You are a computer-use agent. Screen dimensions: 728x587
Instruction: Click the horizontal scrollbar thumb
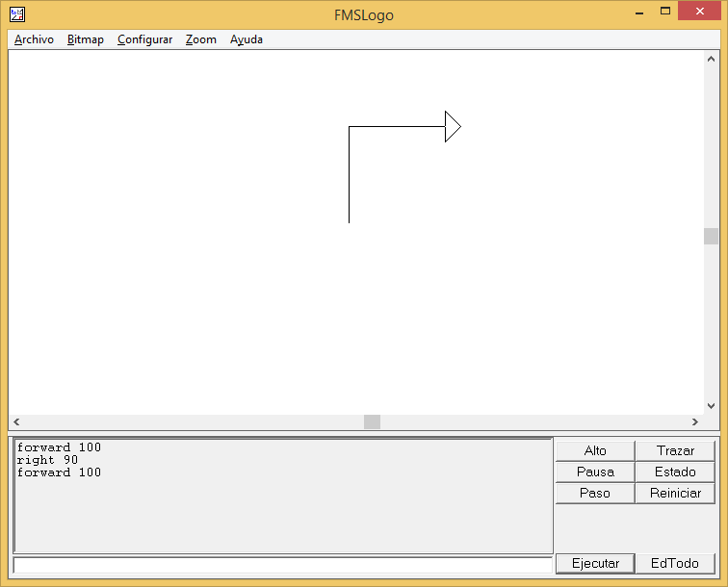[x=372, y=421]
